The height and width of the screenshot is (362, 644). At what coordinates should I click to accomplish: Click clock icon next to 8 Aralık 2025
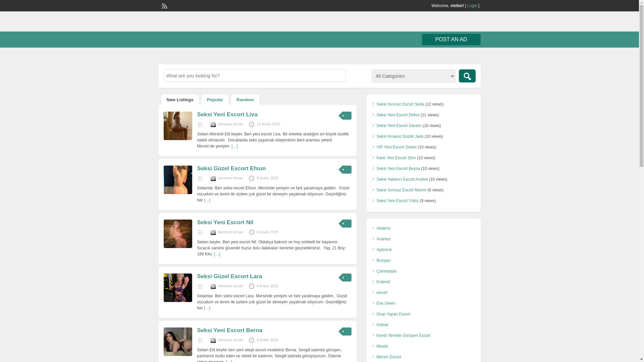[252, 178]
